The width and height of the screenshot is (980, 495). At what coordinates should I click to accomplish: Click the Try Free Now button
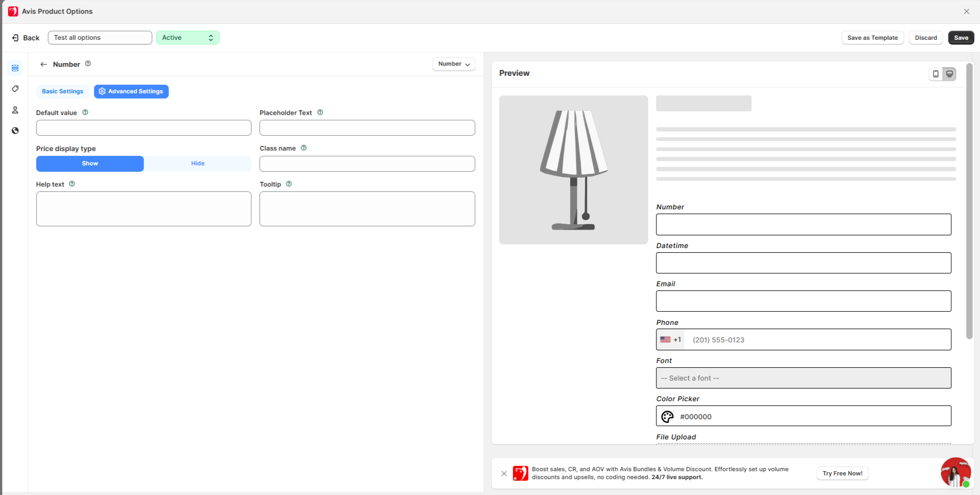842,473
